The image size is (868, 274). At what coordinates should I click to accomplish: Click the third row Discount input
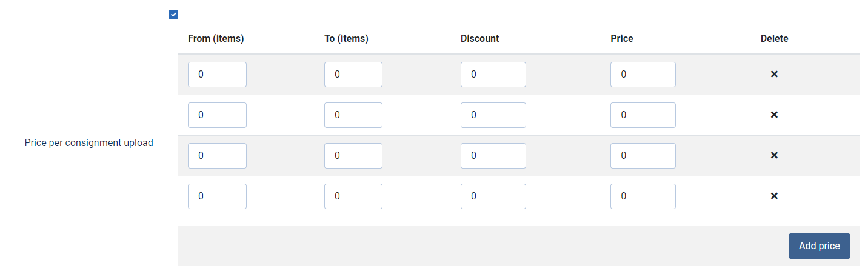[493, 156]
